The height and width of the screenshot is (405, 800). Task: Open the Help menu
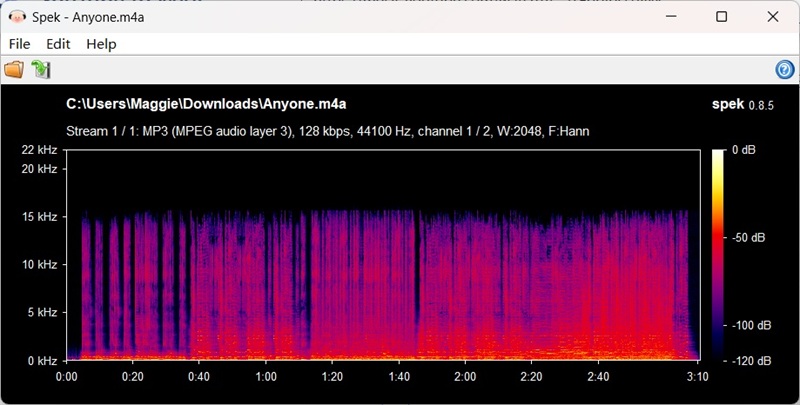(x=101, y=44)
